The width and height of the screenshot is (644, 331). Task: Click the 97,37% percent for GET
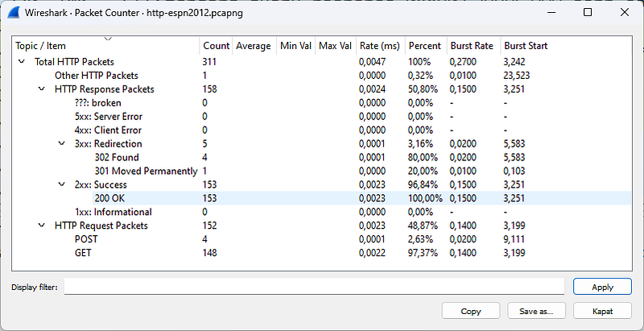423,253
